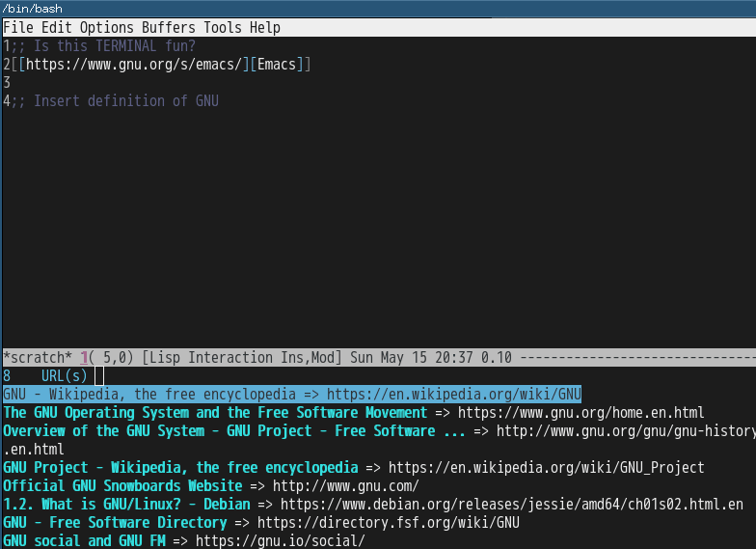
Task: Click the empty line 3 in buffer
Action: 380,83
